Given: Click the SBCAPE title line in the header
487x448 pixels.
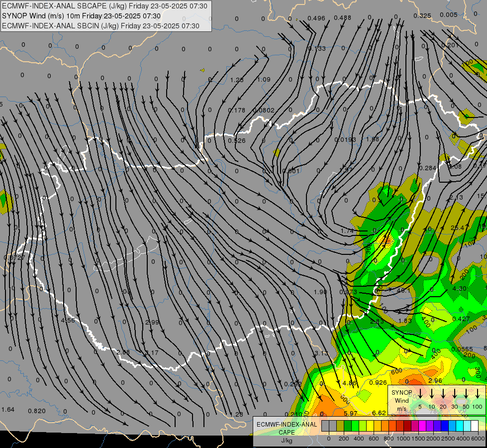Looking at the screenshot, I should 104,6.
